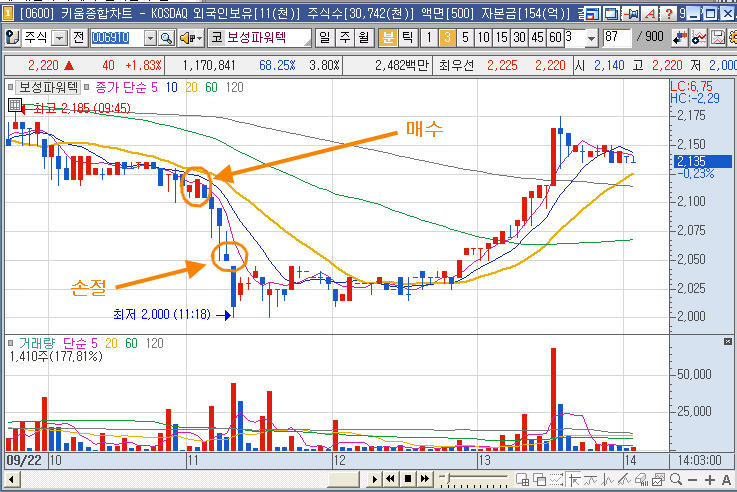The width and height of the screenshot is (737, 492).
Task: Click the horizontal scrollbar thumb
Action: [343, 480]
